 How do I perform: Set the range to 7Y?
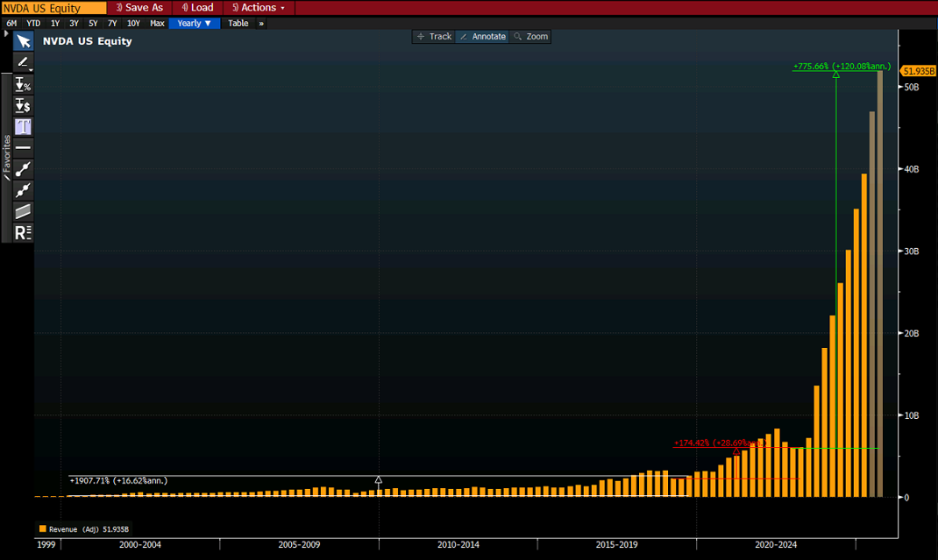coord(112,24)
